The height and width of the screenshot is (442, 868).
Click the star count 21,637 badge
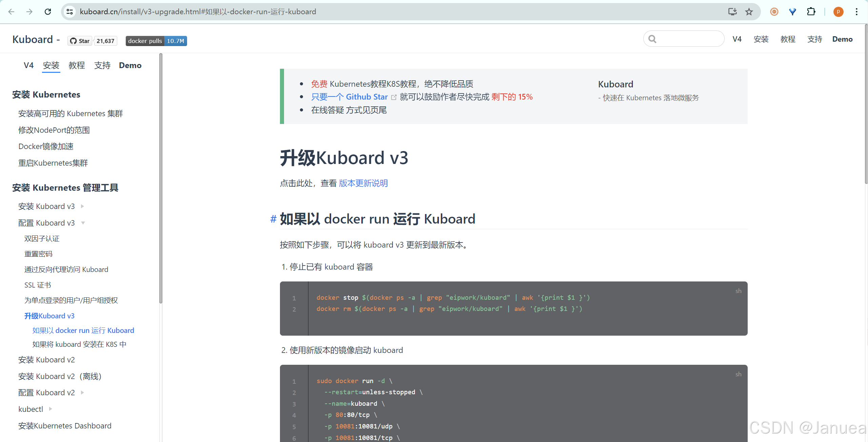click(x=105, y=41)
